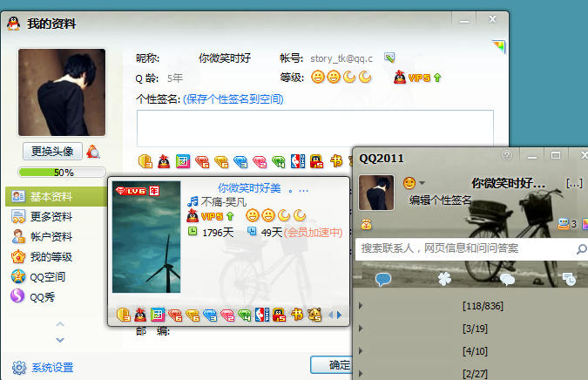Click red diamond 6 badge in profile window
The image size is (588, 380).
pyautogui.click(x=202, y=162)
